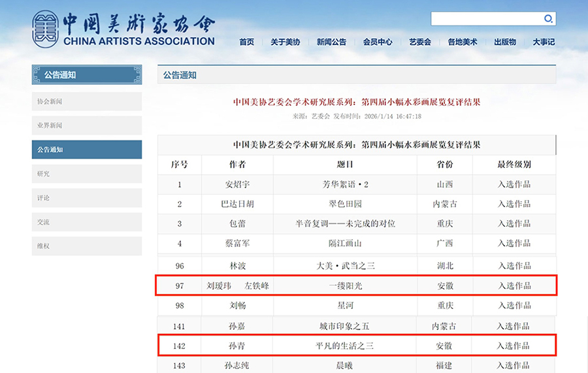Click the 出版物 navigation item

(x=505, y=42)
